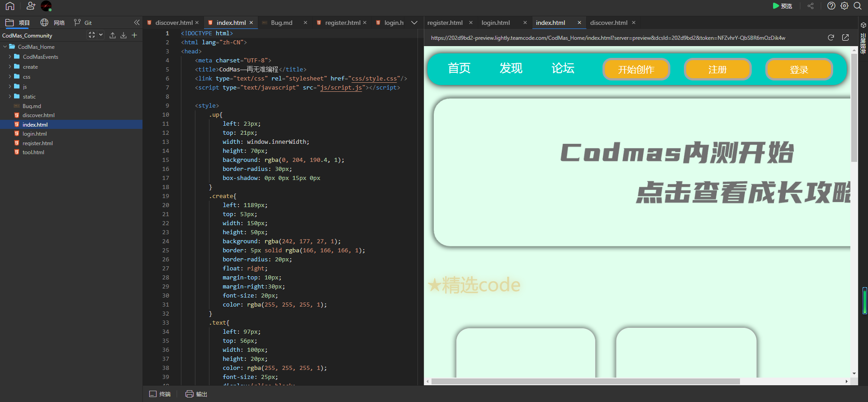Screen dimensions: 868x402
Task: Open Bug.md in the file tree
Action: [x=32, y=106]
